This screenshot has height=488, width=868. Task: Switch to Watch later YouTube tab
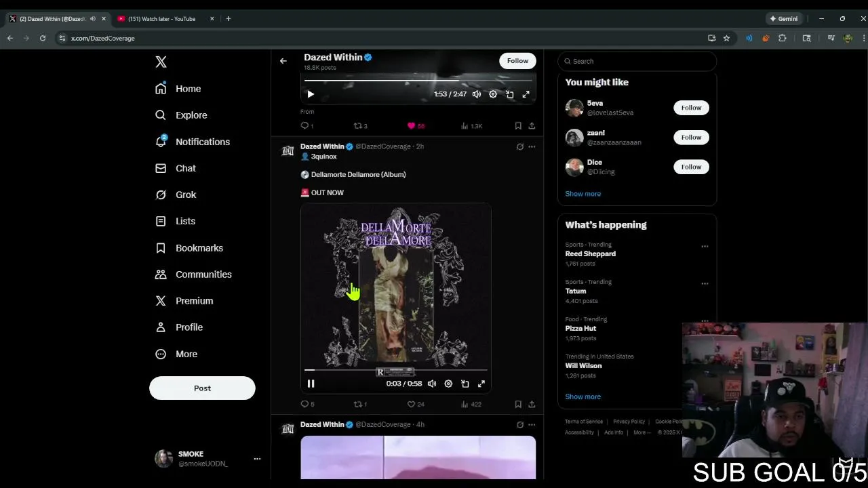(165, 19)
